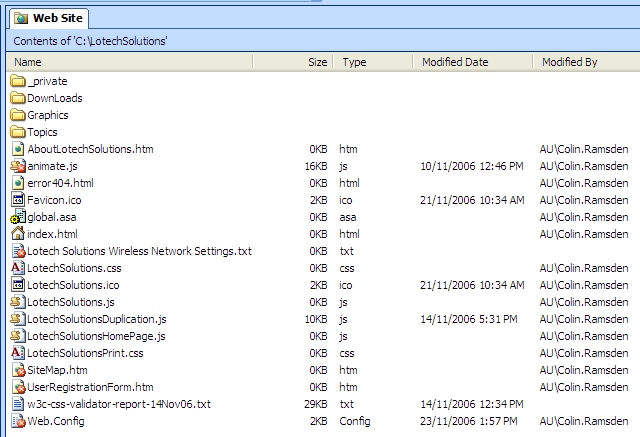Image resolution: width=640 pixels, height=437 pixels.
Task: Switch to the Web Site tab
Action: [49, 18]
